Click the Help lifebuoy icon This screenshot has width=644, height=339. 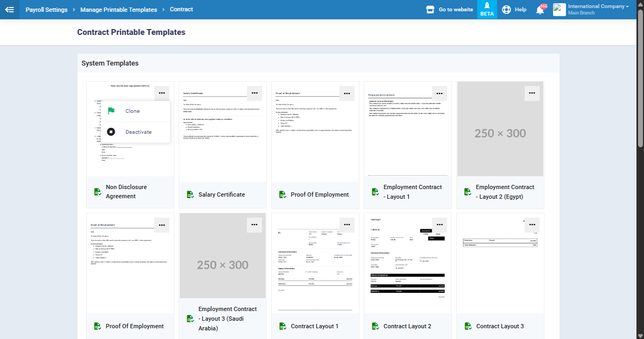click(x=506, y=10)
